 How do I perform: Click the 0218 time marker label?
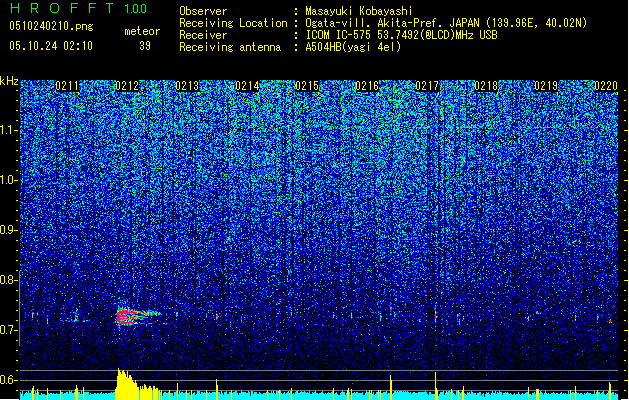pos(486,86)
